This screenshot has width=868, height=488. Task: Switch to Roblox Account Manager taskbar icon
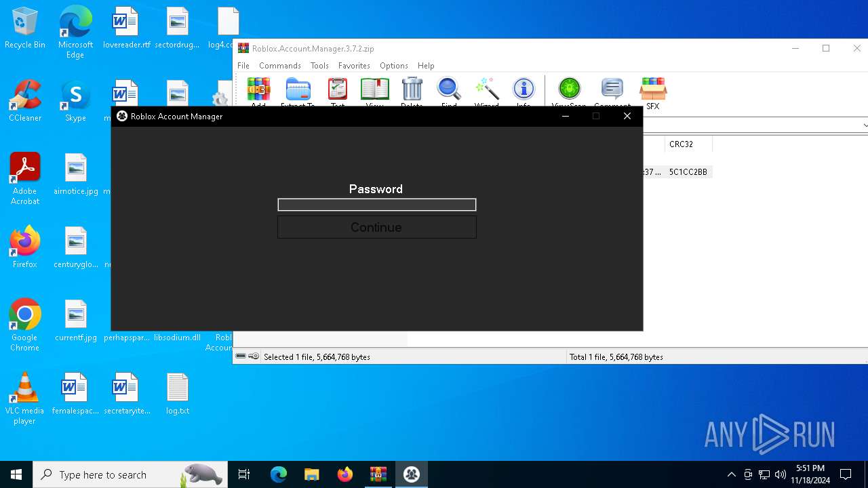point(411,474)
